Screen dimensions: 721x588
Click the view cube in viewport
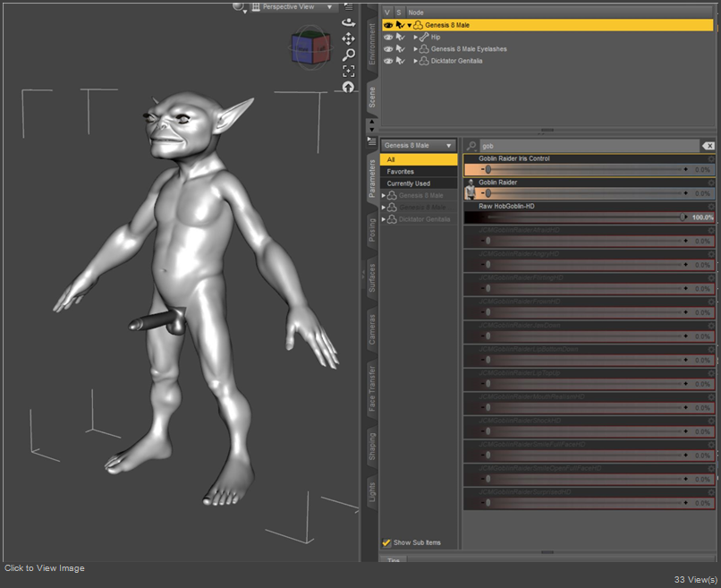coord(310,47)
